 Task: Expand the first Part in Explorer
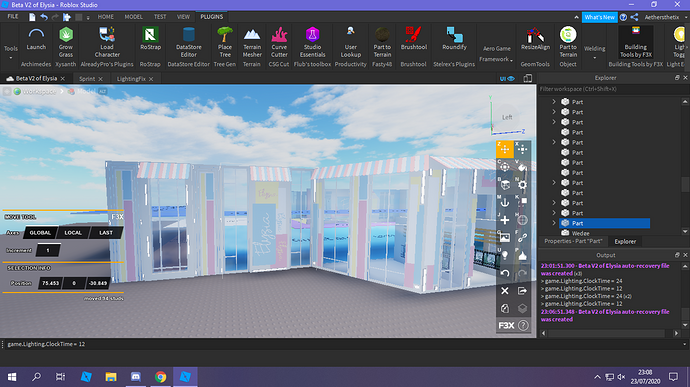tap(554, 102)
